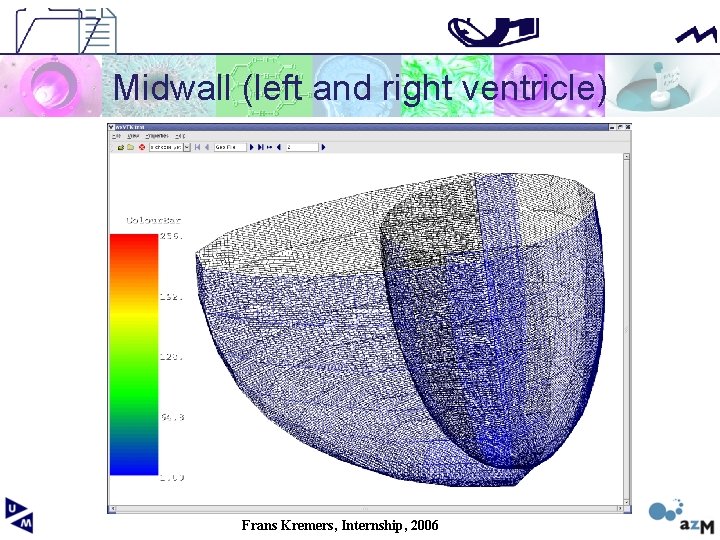Click the number field showing 2

[302, 147]
